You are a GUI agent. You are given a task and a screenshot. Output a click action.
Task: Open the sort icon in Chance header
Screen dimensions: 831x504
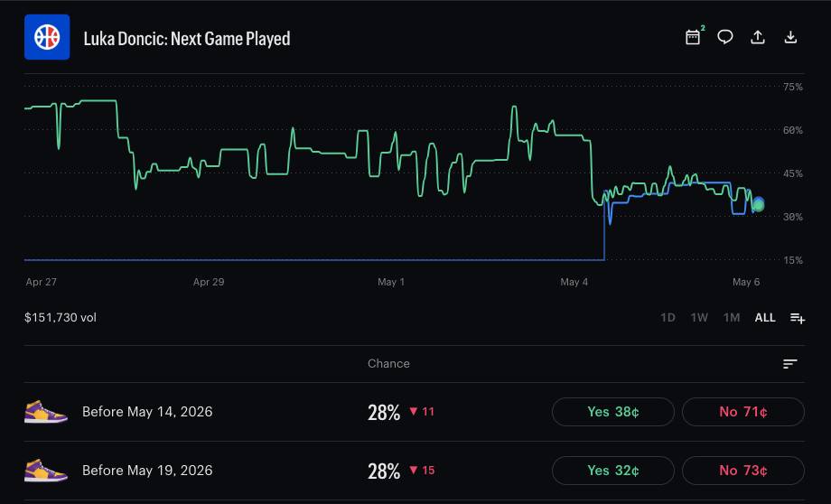coord(789,364)
